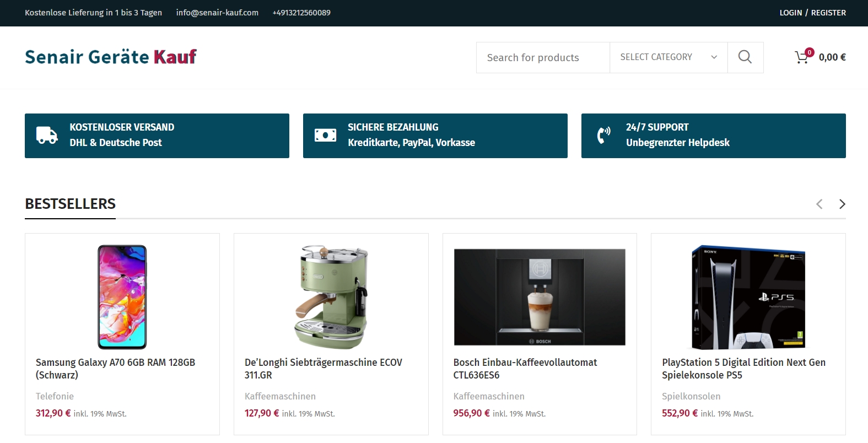Viewport: 868px width, 443px height.
Task: Click the 127,90 € price
Action: (262, 413)
